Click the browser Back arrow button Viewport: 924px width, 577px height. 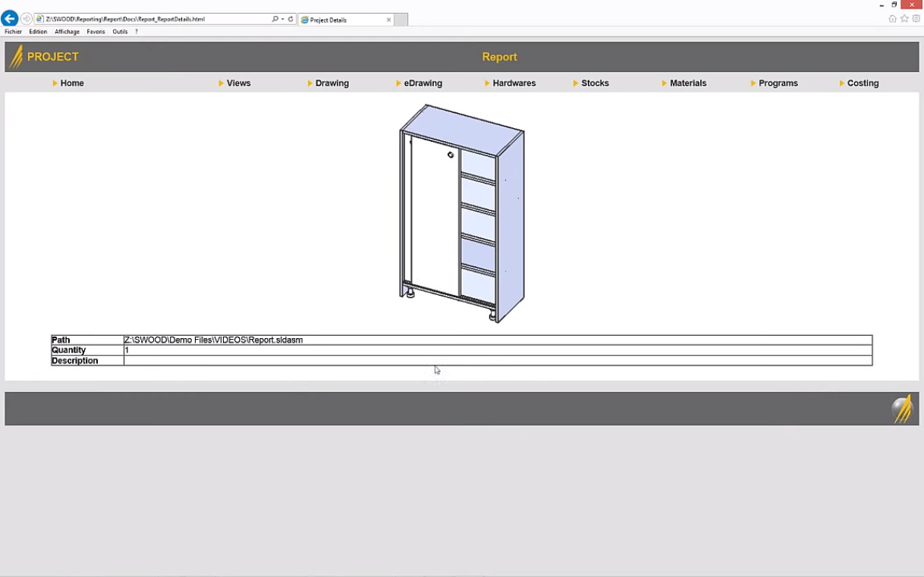(10, 19)
